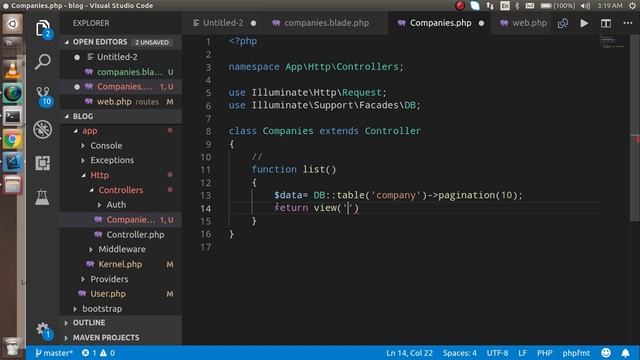Image resolution: width=640 pixels, height=360 pixels.
Task: Launch Google Chrome from the dock
Action: click(12, 140)
